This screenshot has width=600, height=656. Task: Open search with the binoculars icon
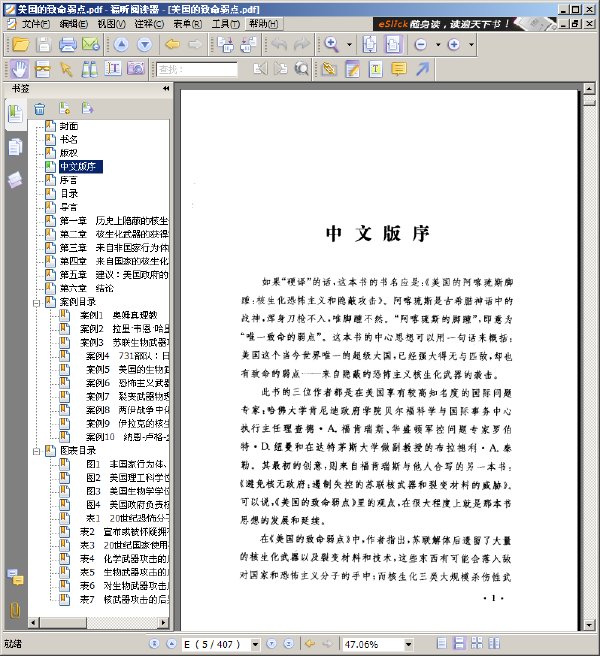[89, 69]
